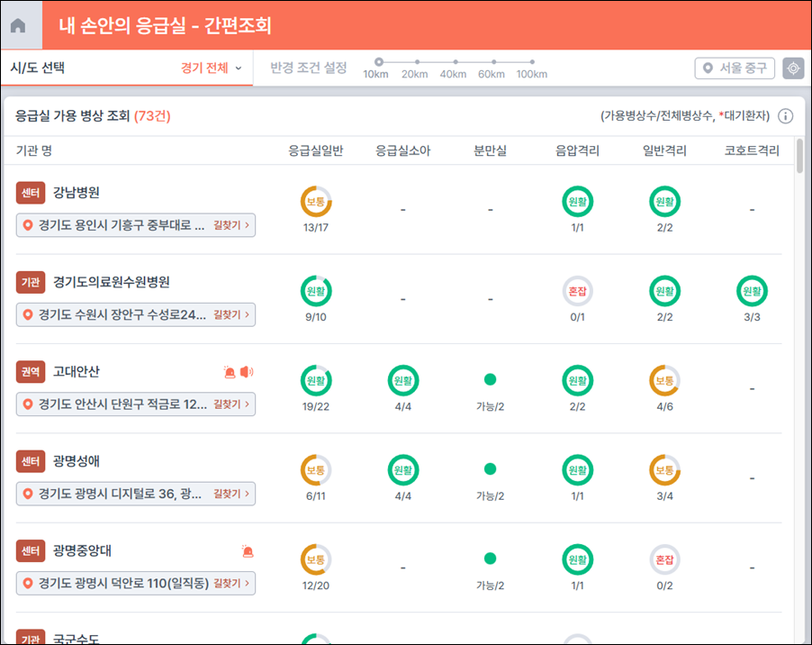Set radius slider to 10km
Image resolution: width=812 pixels, height=645 pixels.
[379, 62]
